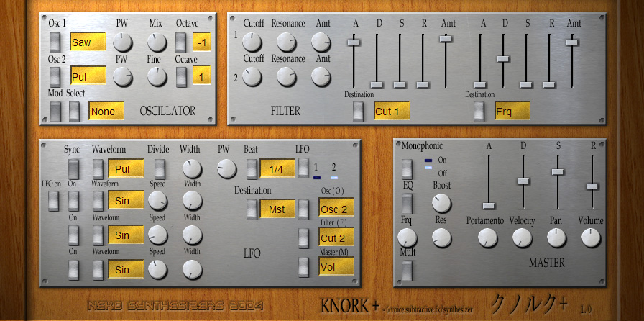
Task: Click the second envelope D slider handle
Action: click(502, 59)
